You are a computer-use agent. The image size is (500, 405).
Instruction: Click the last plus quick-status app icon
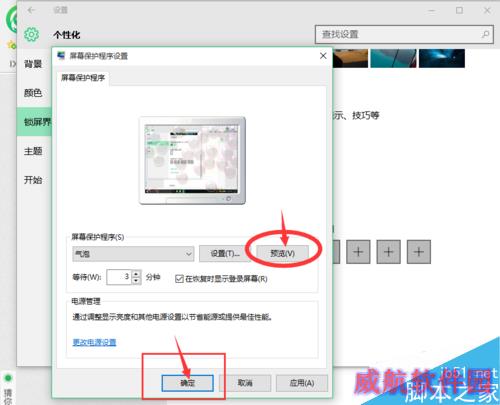point(419,252)
